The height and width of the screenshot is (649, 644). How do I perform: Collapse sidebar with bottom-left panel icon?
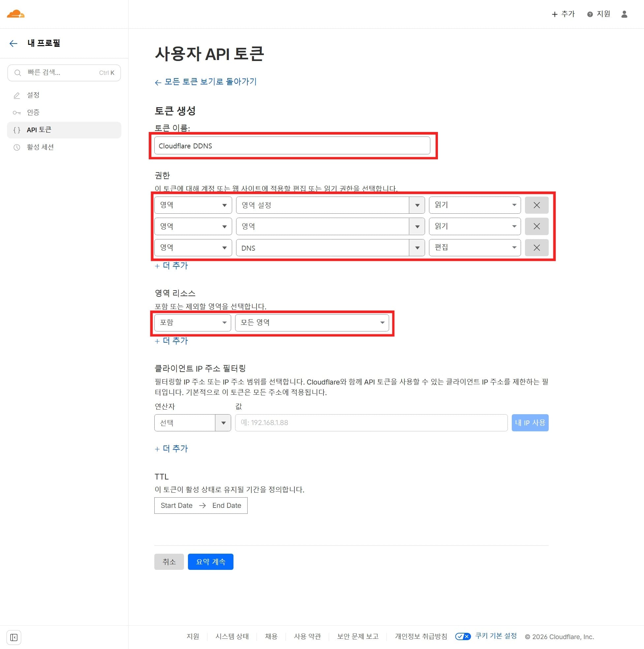14,637
